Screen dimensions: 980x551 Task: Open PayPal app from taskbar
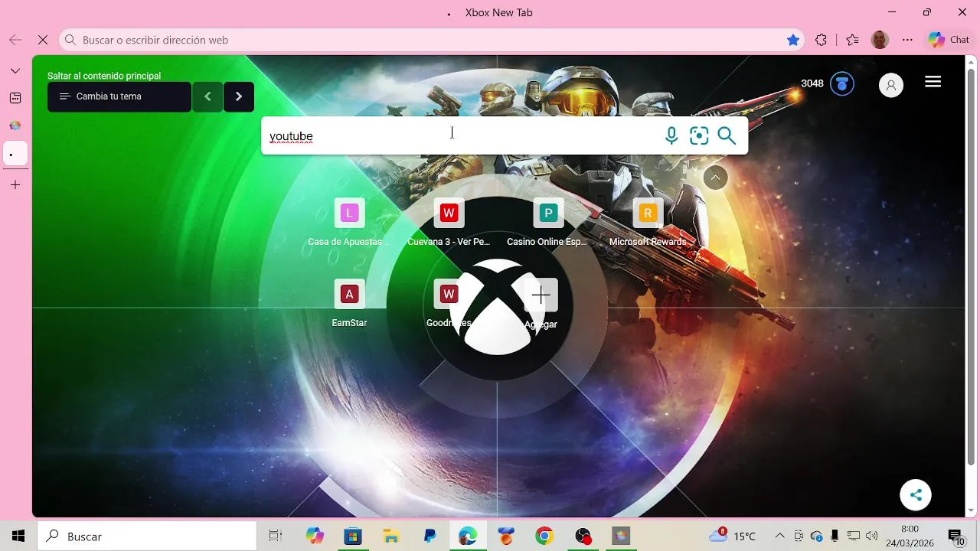click(430, 536)
